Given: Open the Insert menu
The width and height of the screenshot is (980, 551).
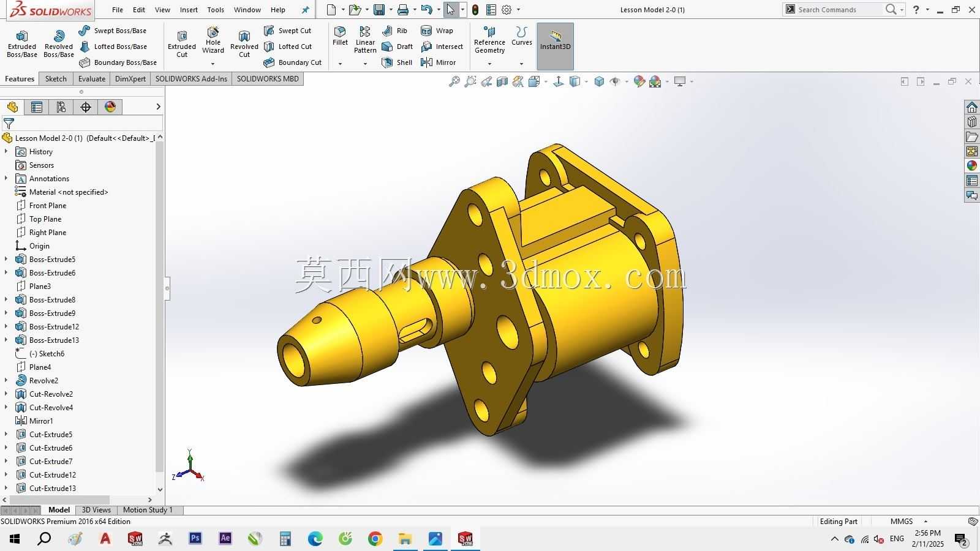Looking at the screenshot, I should click(189, 10).
